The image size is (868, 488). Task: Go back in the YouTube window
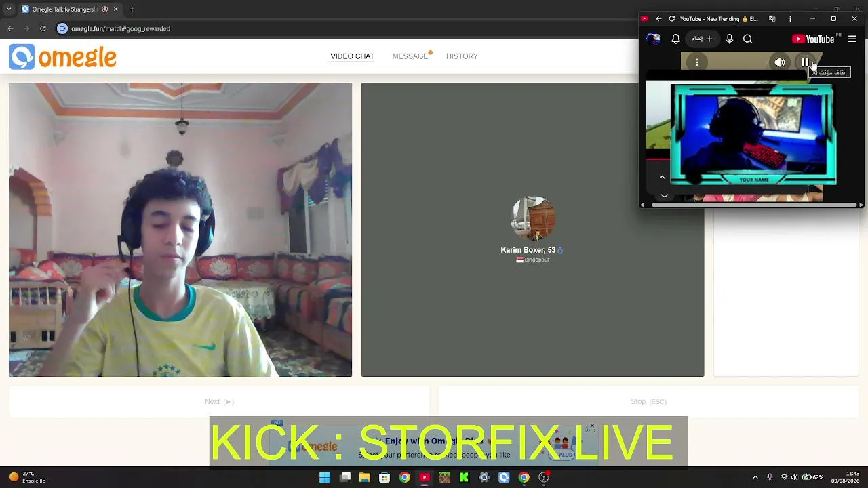click(658, 19)
